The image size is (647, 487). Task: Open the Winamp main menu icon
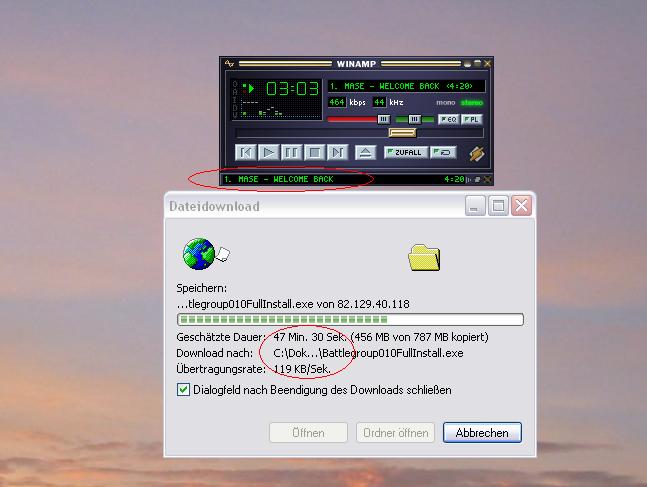coord(229,64)
